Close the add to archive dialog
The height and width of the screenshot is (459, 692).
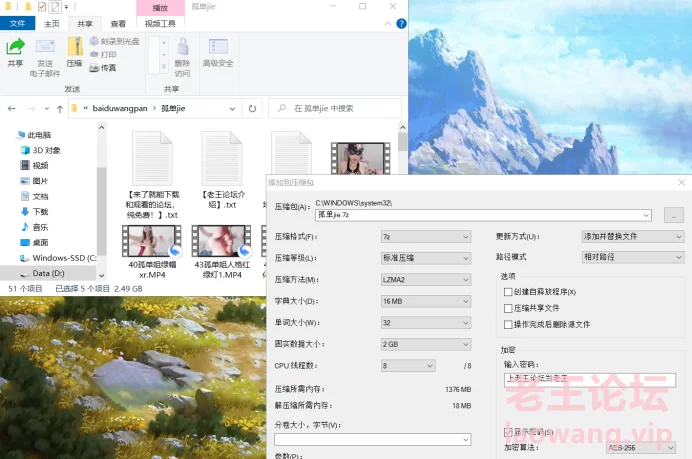681,182
